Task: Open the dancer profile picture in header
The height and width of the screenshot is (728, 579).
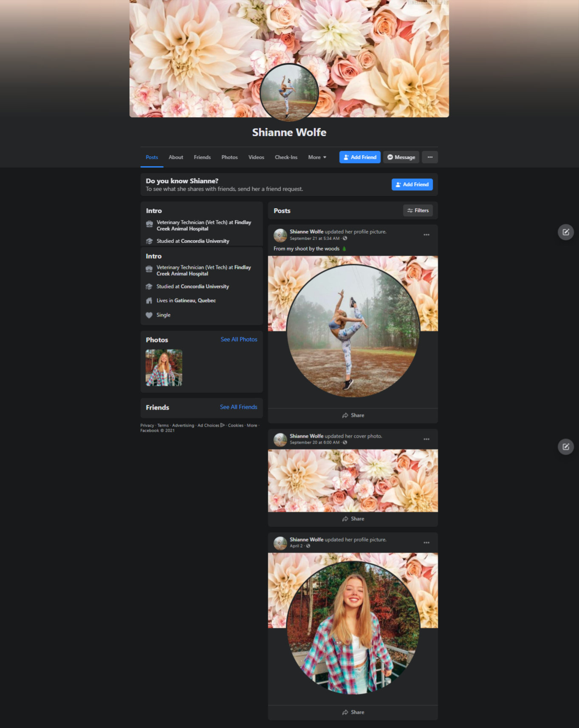Action: [x=289, y=92]
